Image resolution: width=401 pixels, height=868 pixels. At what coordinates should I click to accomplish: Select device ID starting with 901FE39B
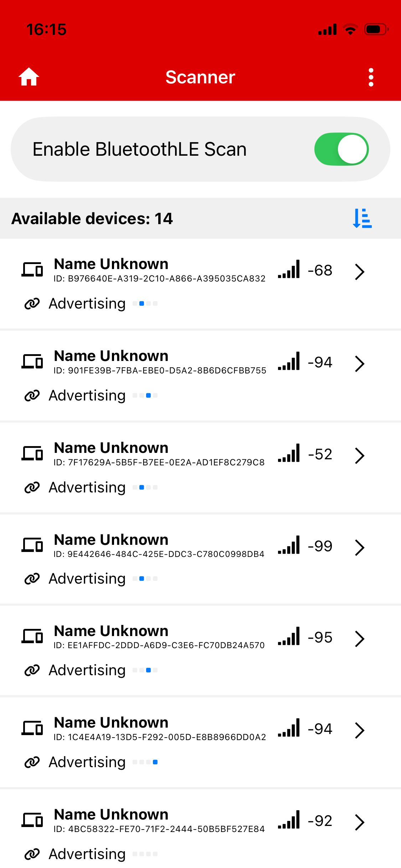[x=160, y=371]
